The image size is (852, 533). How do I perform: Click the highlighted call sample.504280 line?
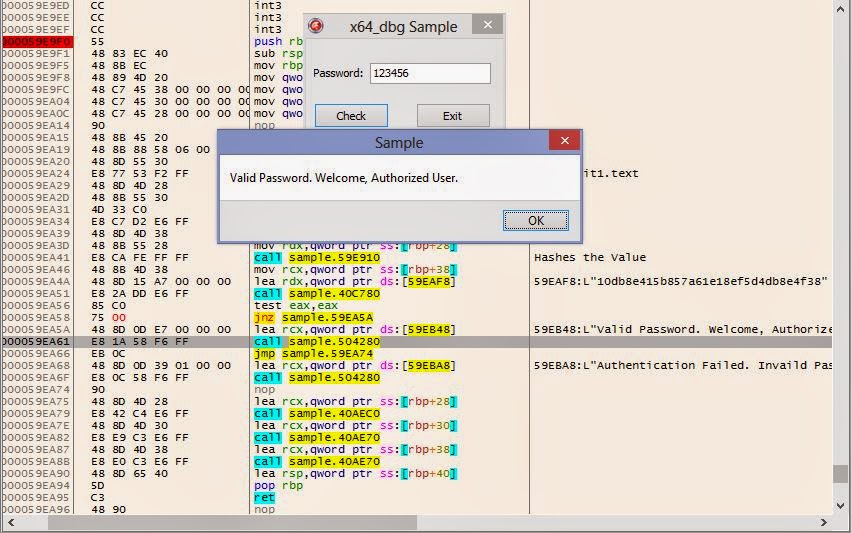tap(314, 341)
